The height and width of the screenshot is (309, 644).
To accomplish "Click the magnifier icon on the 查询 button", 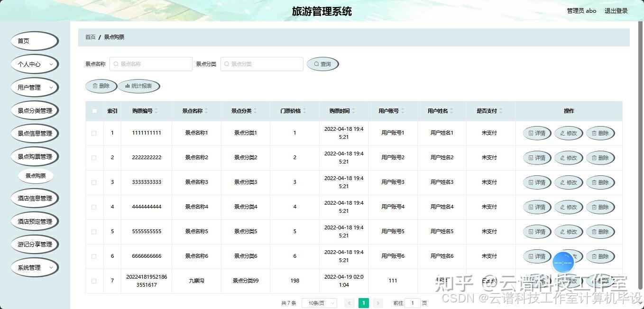I will (x=316, y=64).
